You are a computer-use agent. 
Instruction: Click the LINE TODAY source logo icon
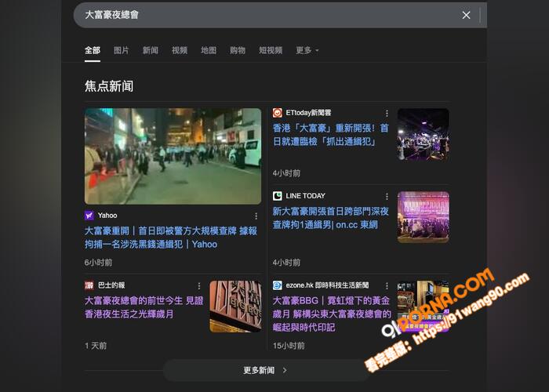point(278,196)
